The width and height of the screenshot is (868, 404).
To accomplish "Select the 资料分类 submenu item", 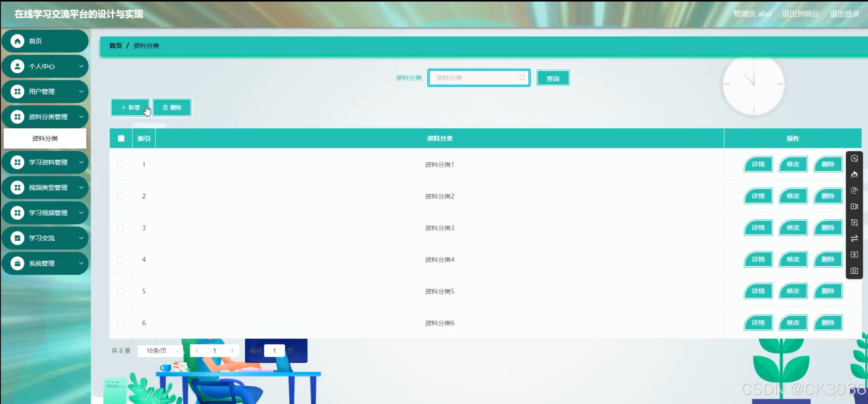I will [x=45, y=138].
